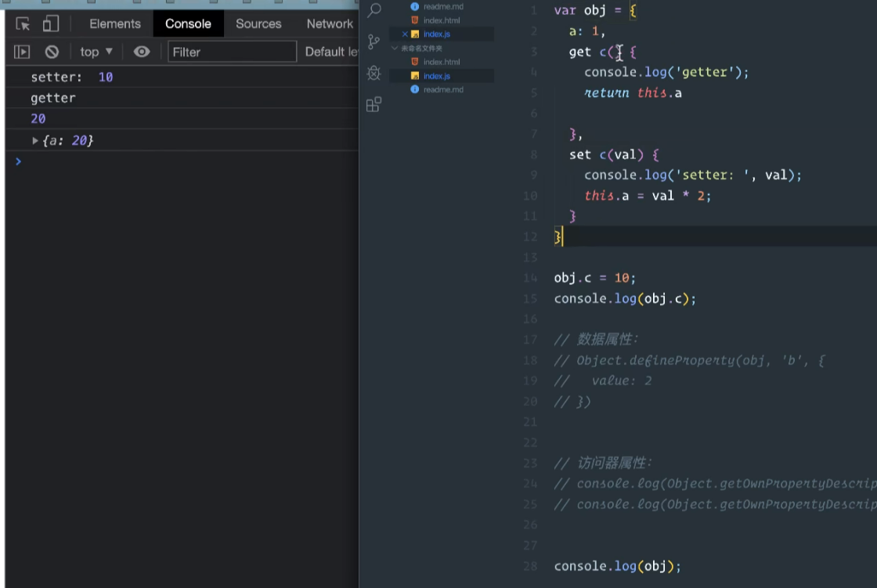877x588 pixels.
Task: Click the 'get c() {' code line
Action: pos(602,52)
